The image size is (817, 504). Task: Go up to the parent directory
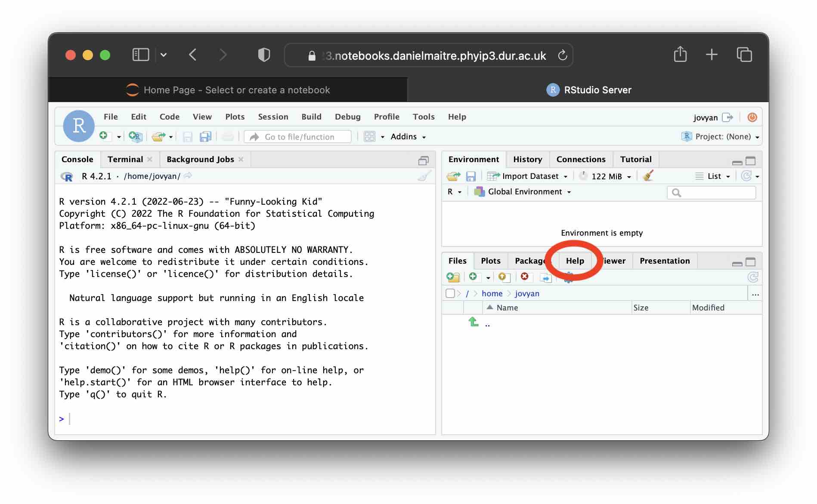pyautogui.click(x=473, y=322)
